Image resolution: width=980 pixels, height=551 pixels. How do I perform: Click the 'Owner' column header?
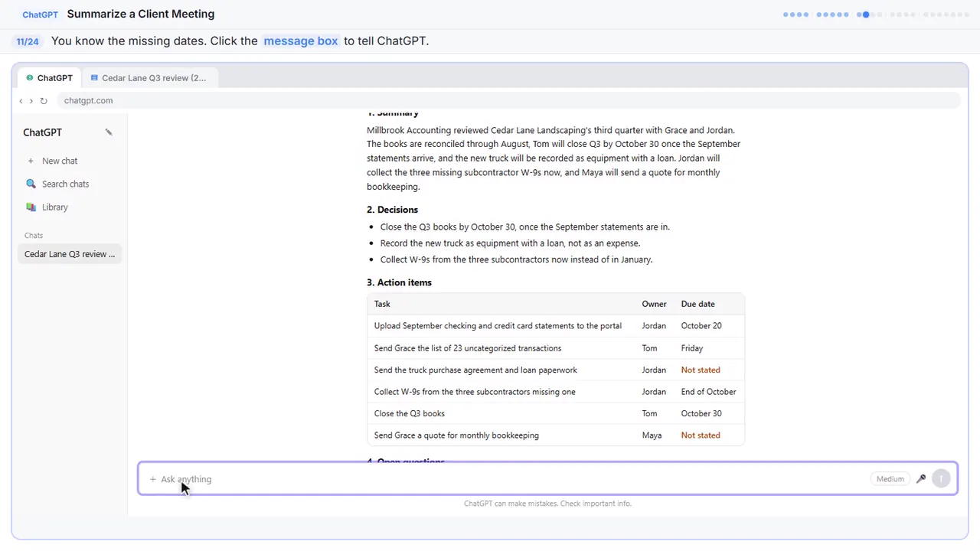pyautogui.click(x=654, y=304)
